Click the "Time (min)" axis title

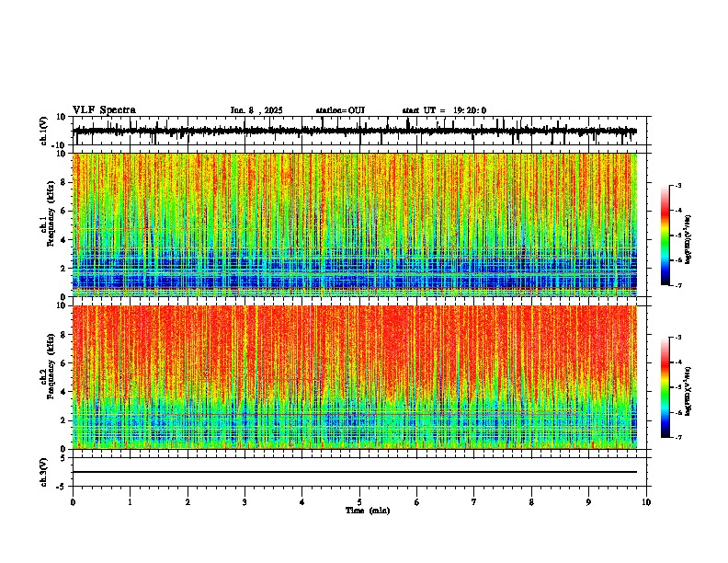[368, 511]
